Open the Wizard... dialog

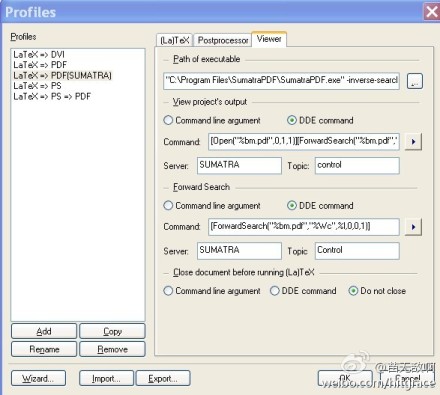(x=38, y=378)
